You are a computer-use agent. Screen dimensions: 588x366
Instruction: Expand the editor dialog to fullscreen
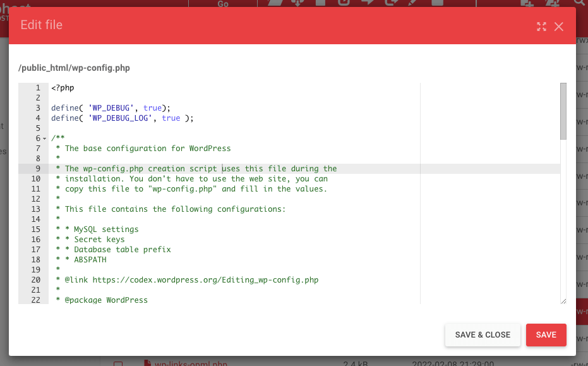(x=541, y=27)
